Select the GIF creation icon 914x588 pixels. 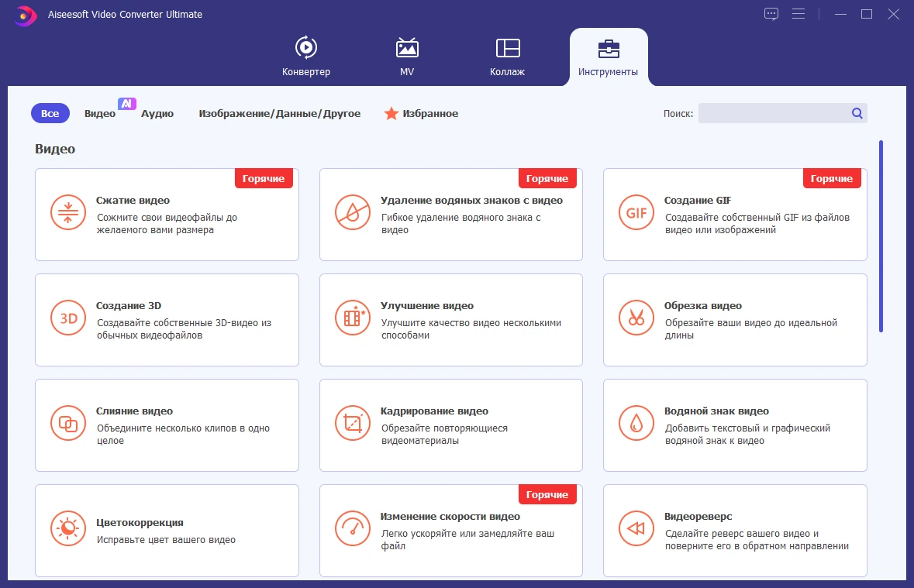click(x=636, y=212)
